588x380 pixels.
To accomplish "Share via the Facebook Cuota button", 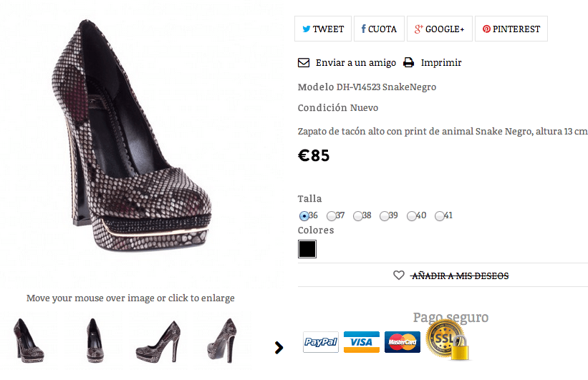I will click(379, 29).
